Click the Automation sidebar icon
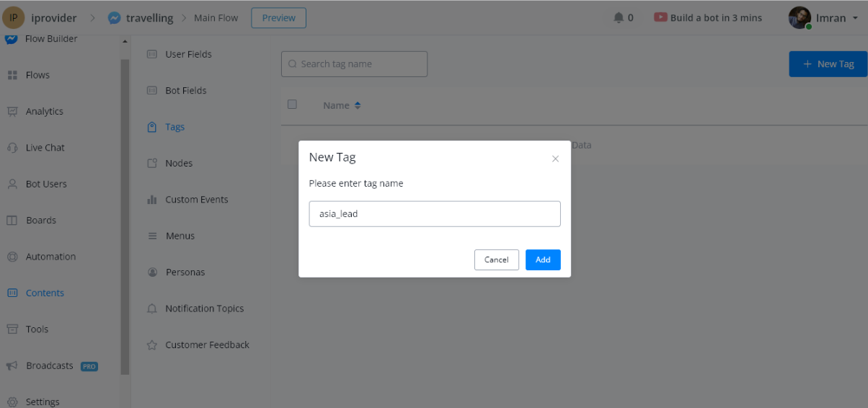This screenshot has width=868, height=408. (12, 257)
